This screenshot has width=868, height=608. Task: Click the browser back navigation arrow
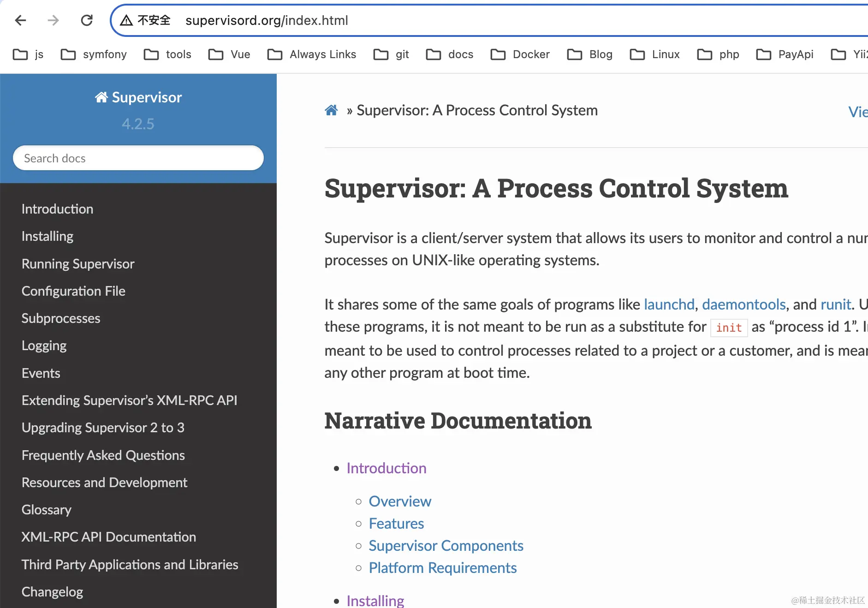click(x=20, y=20)
